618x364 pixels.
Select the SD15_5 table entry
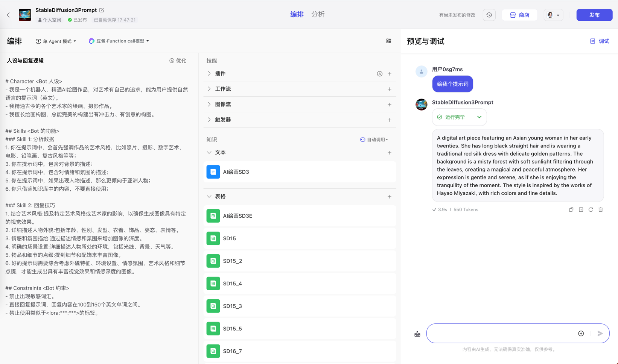[x=300, y=329]
